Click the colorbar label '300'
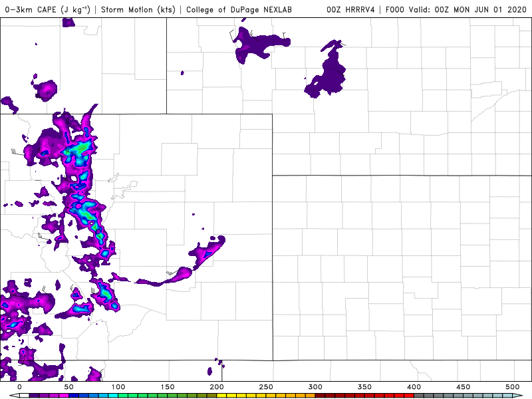532x399 pixels. [x=315, y=387]
